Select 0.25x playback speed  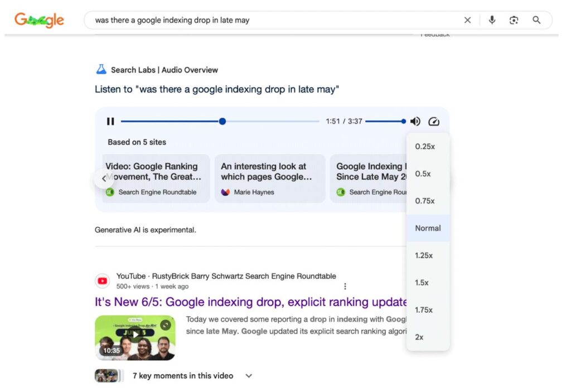click(428, 147)
